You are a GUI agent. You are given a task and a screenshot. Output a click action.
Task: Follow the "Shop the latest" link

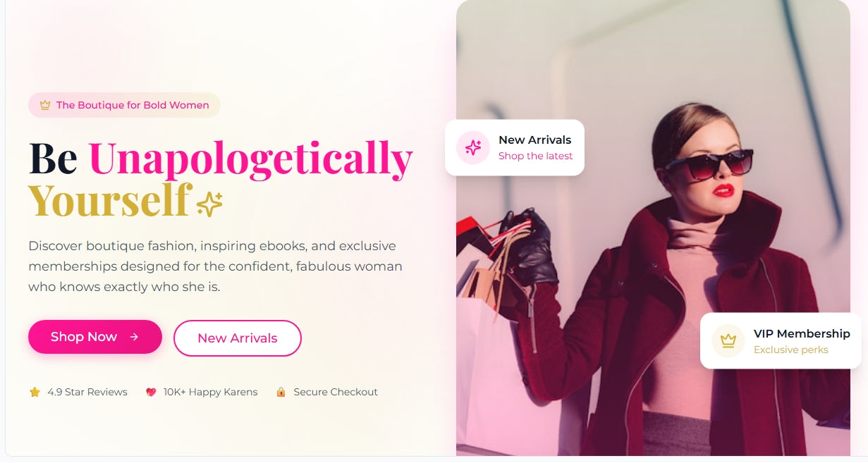535,156
